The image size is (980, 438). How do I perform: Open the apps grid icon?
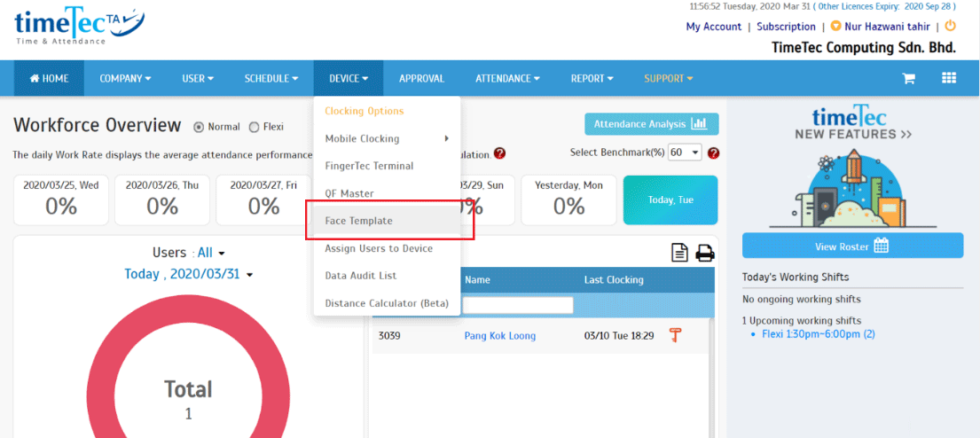pos(949,78)
